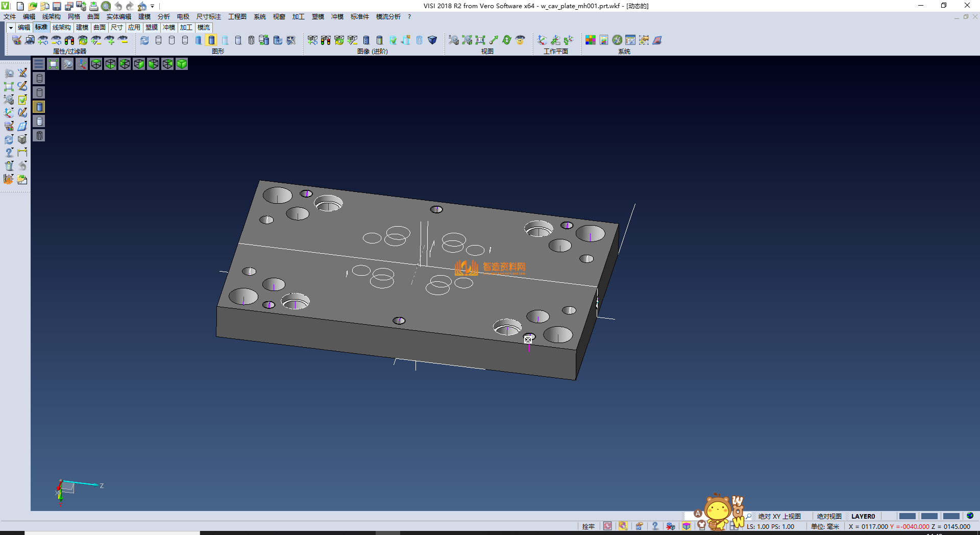Viewport: 980px width, 535px height.
Task: Open the dropdown arrow left of 编辑 tab
Action: point(11,28)
